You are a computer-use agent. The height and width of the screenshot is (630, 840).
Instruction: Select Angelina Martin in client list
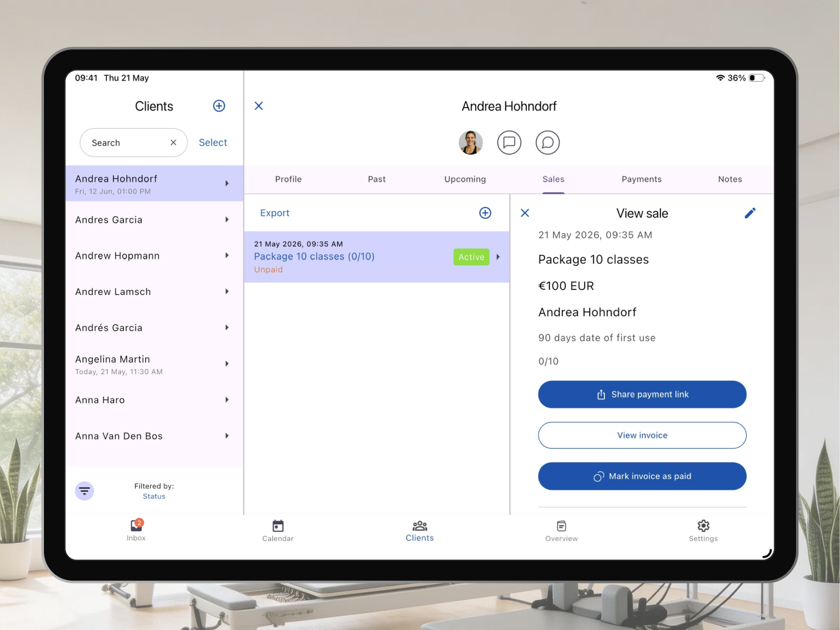pos(154,364)
